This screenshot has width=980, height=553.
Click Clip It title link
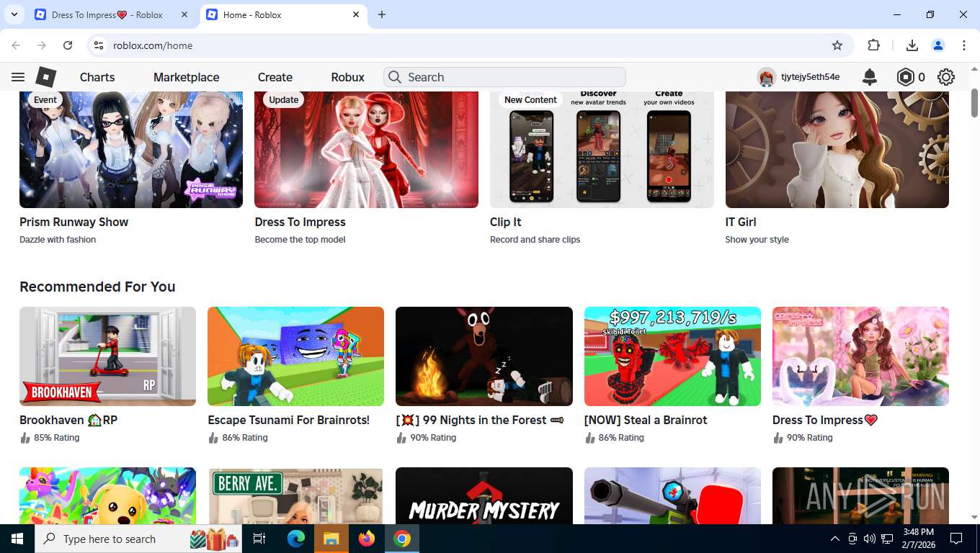pyautogui.click(x=505, y=222)
